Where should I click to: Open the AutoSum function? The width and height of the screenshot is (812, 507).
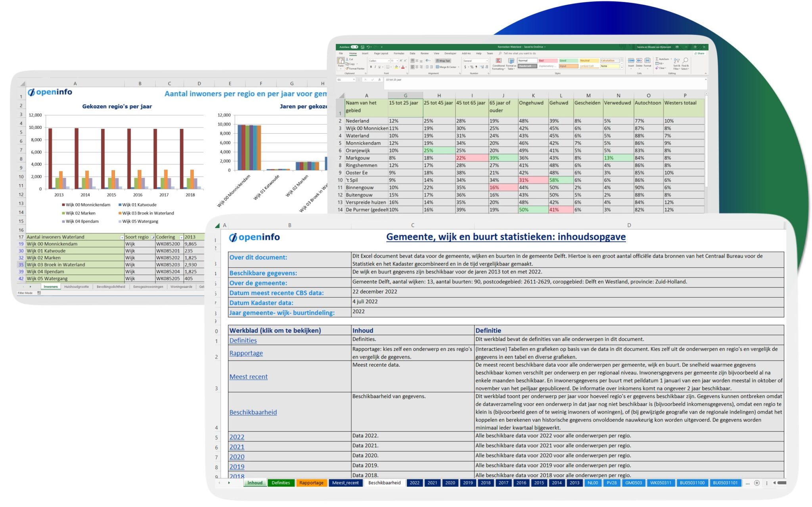click(x=663, y=59)
